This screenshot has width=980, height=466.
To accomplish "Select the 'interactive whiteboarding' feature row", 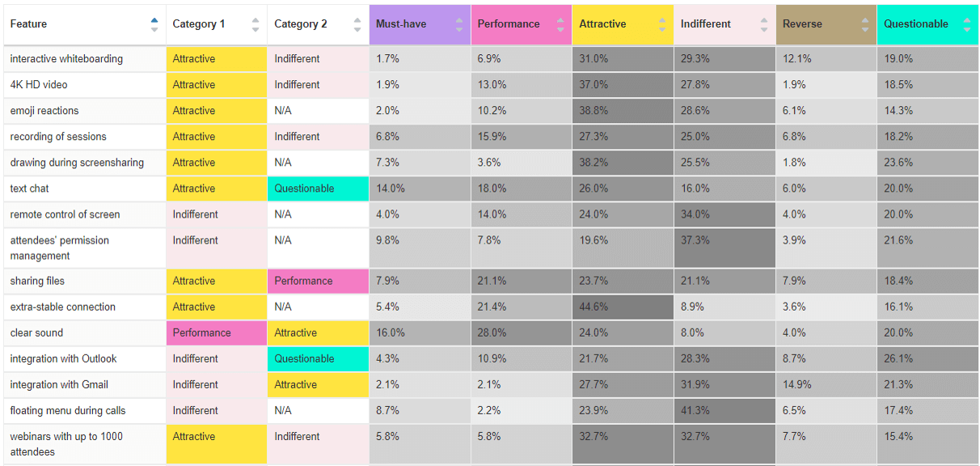I will pos(66,59).
